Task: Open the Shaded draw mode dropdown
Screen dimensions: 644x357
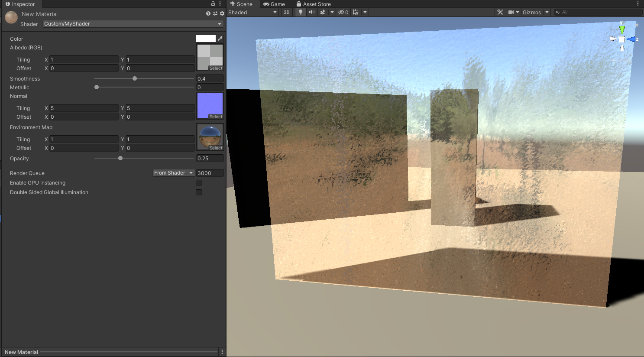Action: pos(253,12)
